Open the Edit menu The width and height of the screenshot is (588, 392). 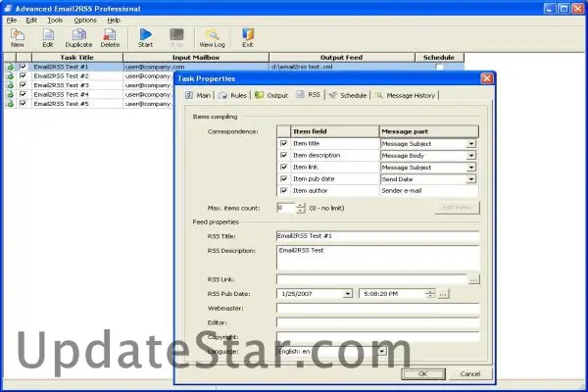click(31, 21)
